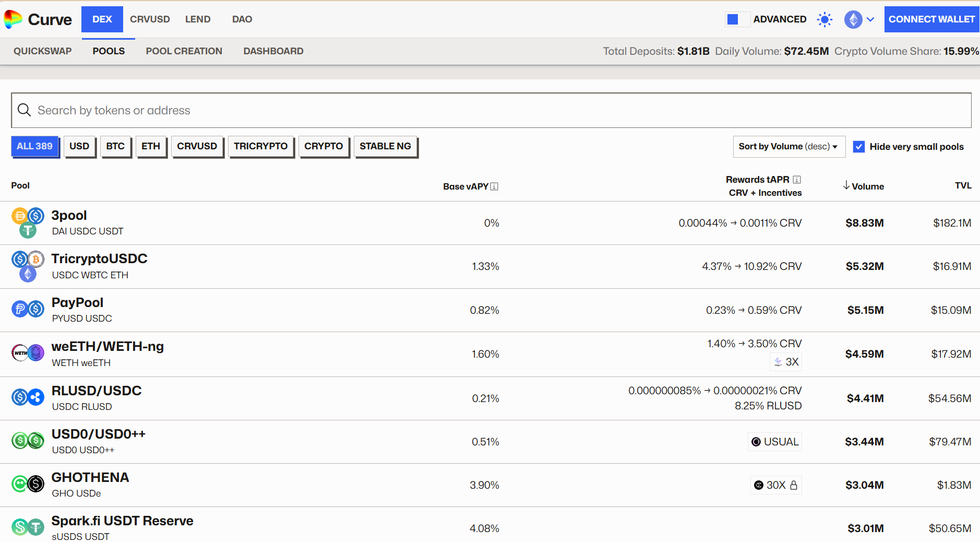Open the PayPool pool name

click(x=77, y=302)
